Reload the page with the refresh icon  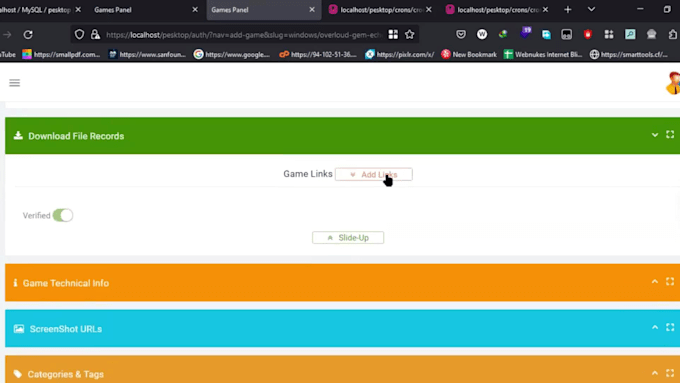pyautogui.click(x=28, y=34)
